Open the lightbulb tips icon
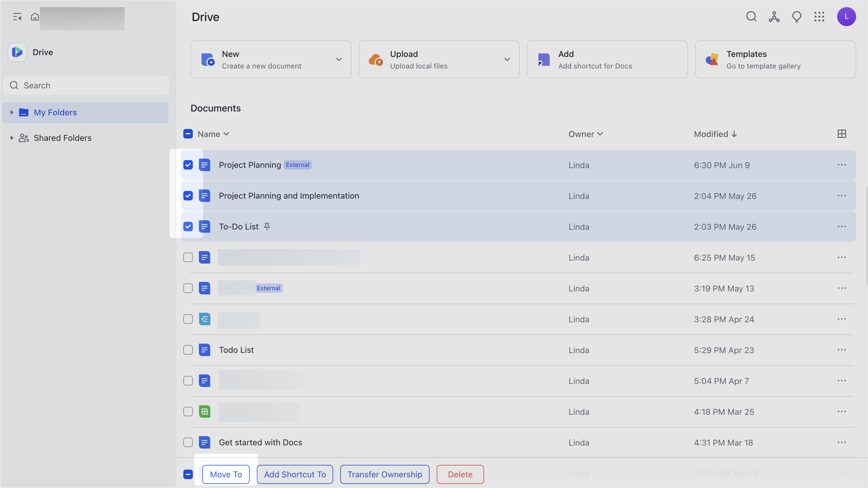The image size is (868, 488). [x=797, y=17]
